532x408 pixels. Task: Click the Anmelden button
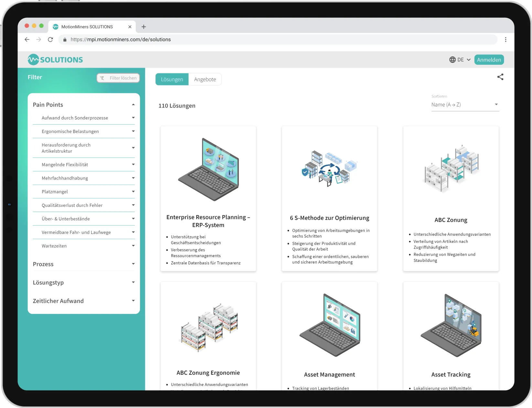(x=489, y=60)
